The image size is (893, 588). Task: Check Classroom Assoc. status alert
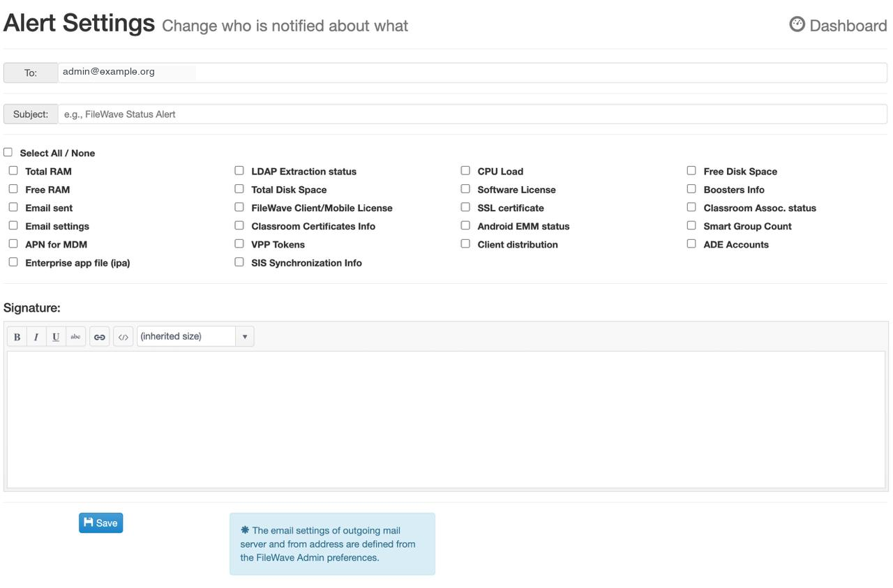coord(691,207)
